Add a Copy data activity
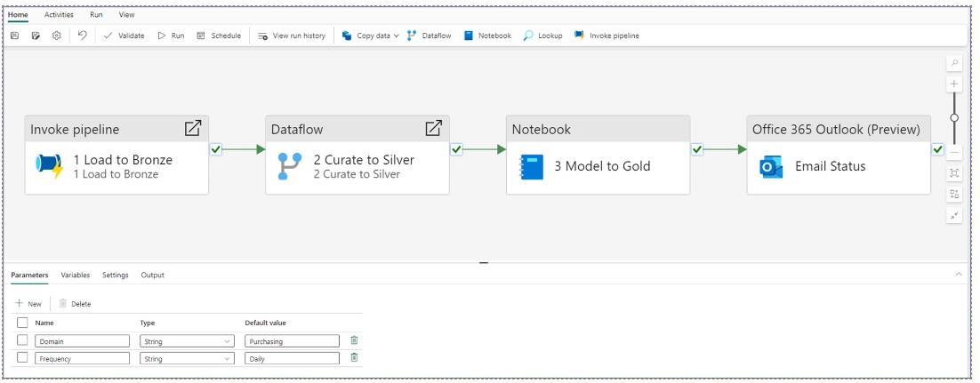 366,36
